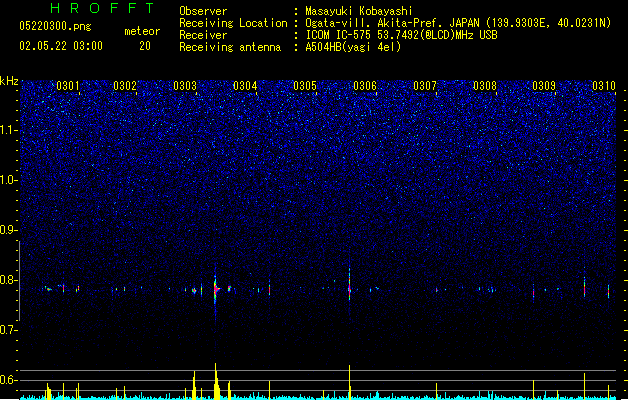Click the 0.8 frequency axis label

[9, 280]
